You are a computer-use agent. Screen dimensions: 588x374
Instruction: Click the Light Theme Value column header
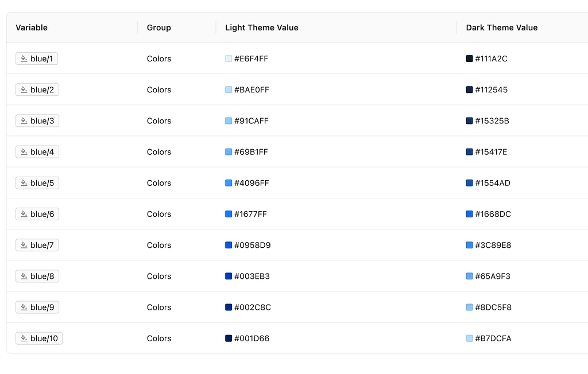click(x=262, y=28)
